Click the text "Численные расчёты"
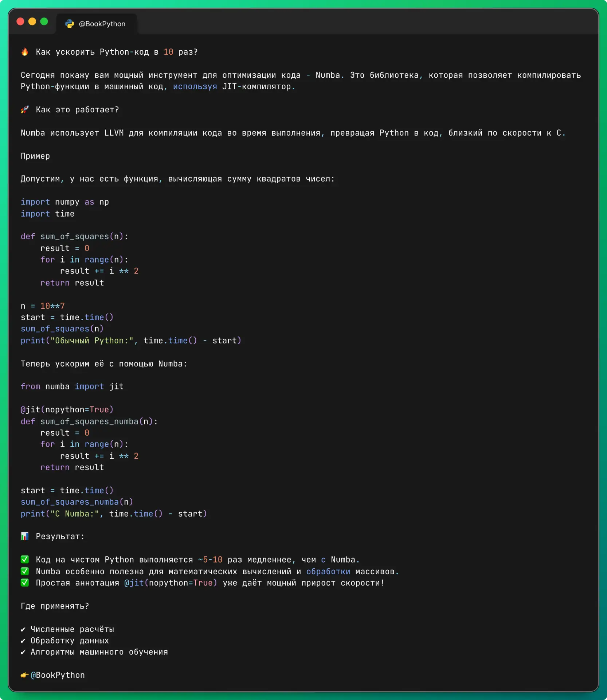The image size is (607, 700). click(72, 629)
